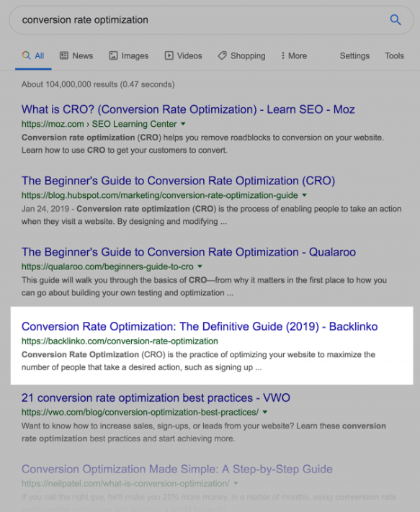
Task: Click the All tab magnifier icon
Action: [x=26, y=55]
